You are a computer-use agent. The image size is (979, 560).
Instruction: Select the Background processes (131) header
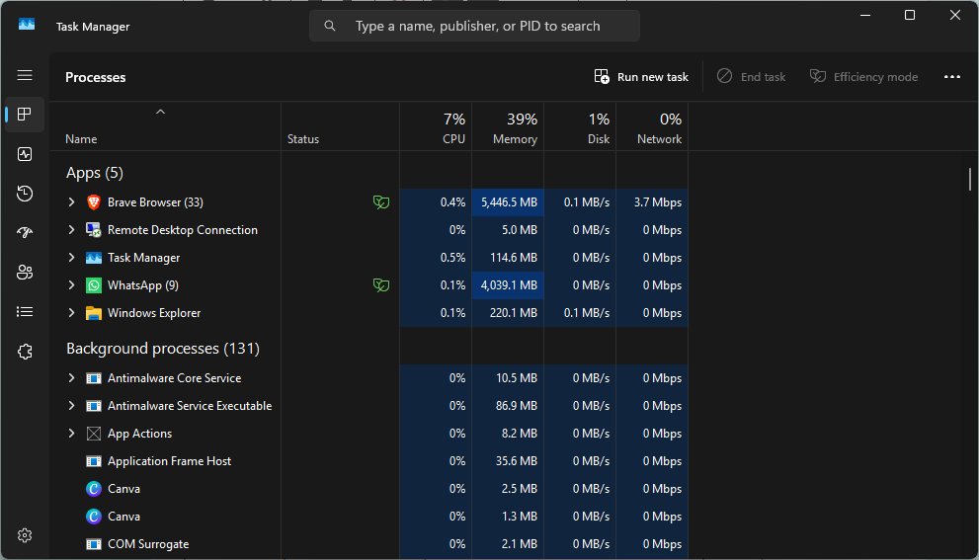(163, 349)
